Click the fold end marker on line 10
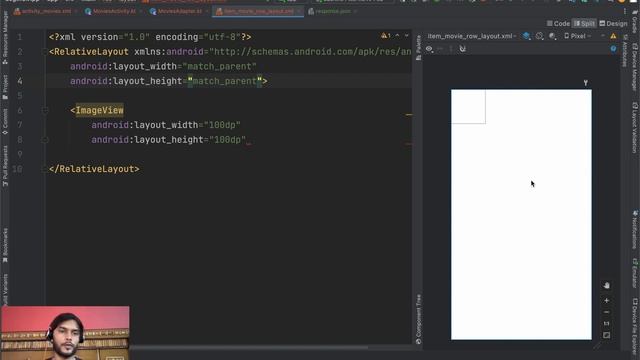Image resolution: width=640 pixels, height=360 pixels. click(45, 169)
